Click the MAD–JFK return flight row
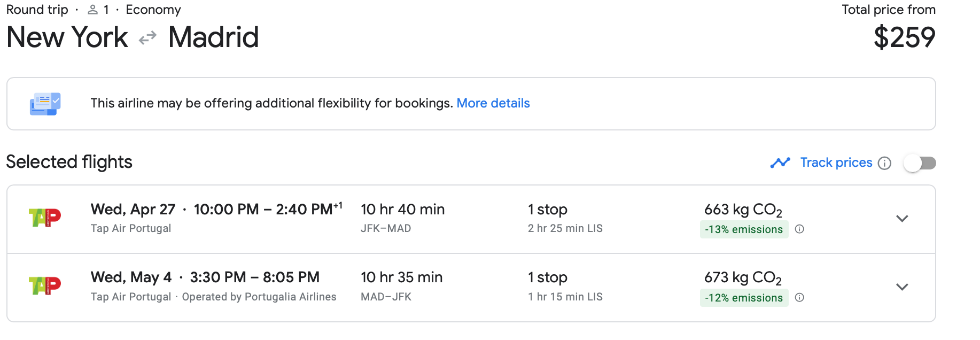Image resolution: width=980 pixels, height=340 pixels. tap(471, 288)
